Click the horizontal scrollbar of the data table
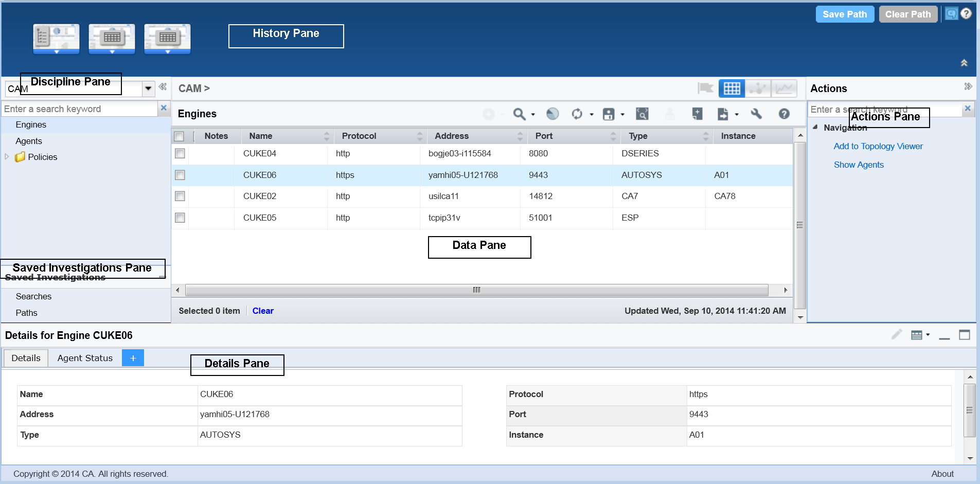Image resolution: width=980 pixels, height=484 pixels. 476,290
